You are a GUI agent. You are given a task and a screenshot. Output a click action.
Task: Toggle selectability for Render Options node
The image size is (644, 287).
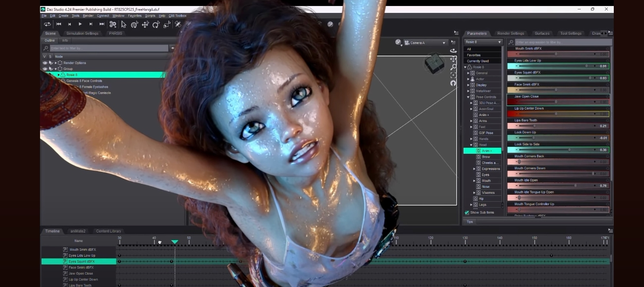pos(51,63)
